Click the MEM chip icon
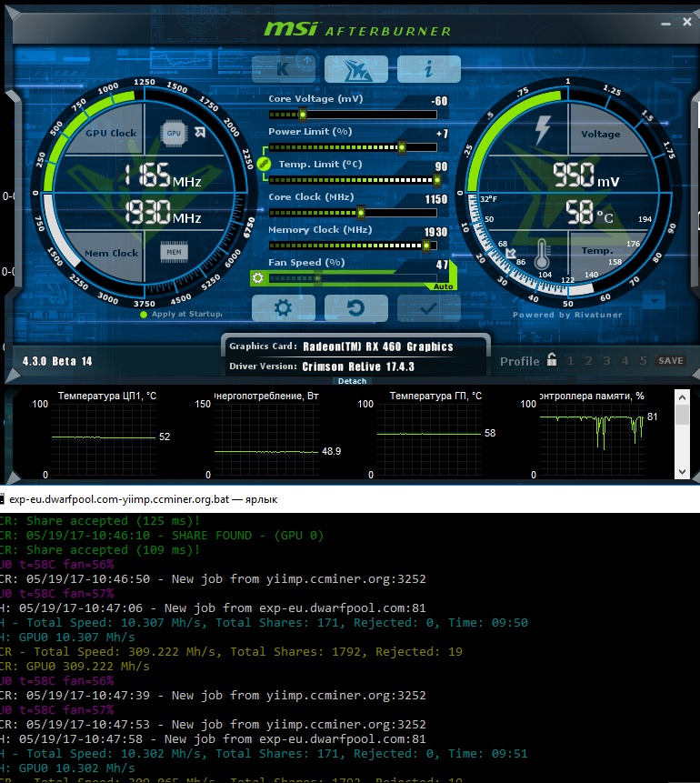The width and height of the screenshot is (700, 783). [174, 252]
